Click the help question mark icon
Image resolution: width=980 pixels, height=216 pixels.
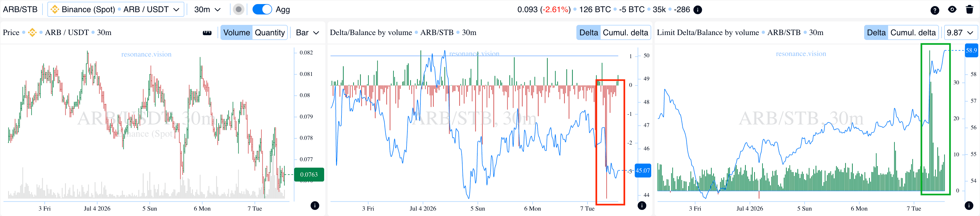935,10
